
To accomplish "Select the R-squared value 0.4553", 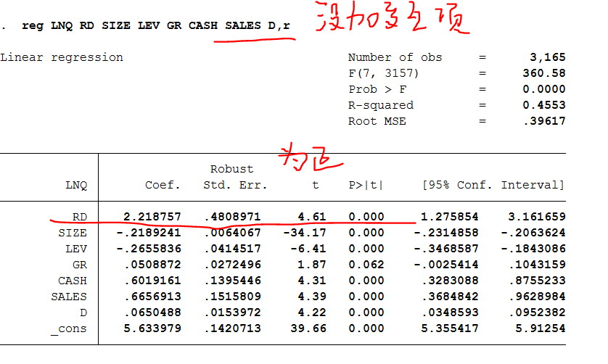I will click(544, 105).
